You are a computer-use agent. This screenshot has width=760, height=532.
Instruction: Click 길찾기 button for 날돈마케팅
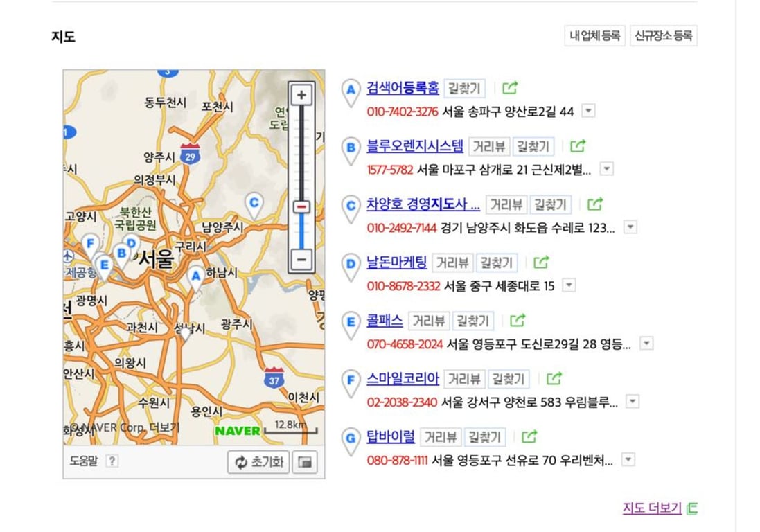tap(496, 263)
